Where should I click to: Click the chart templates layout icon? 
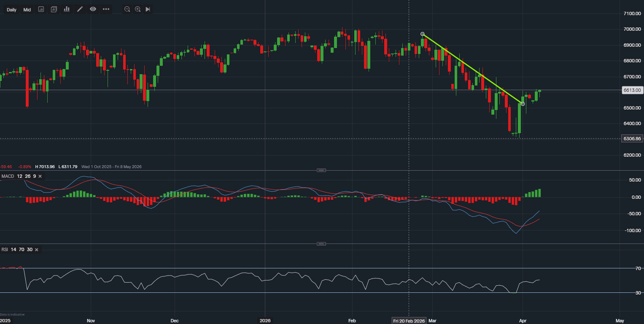54,9
